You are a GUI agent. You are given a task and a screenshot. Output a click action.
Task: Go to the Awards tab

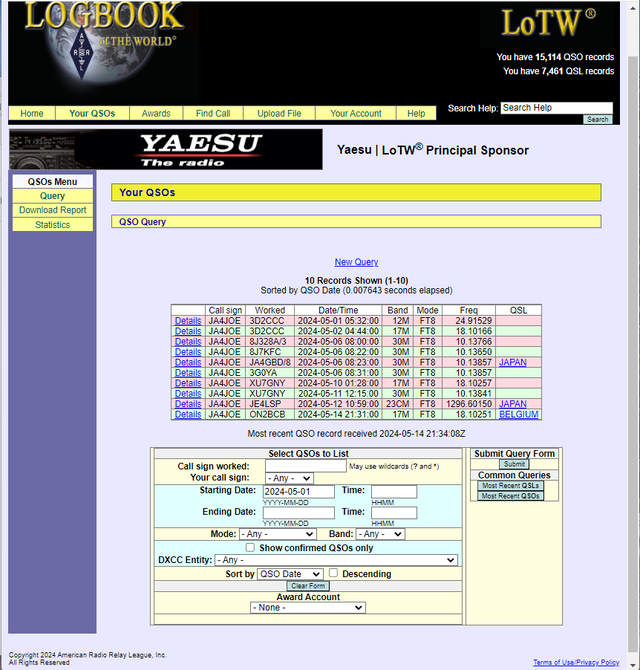[x=156, y=113]
